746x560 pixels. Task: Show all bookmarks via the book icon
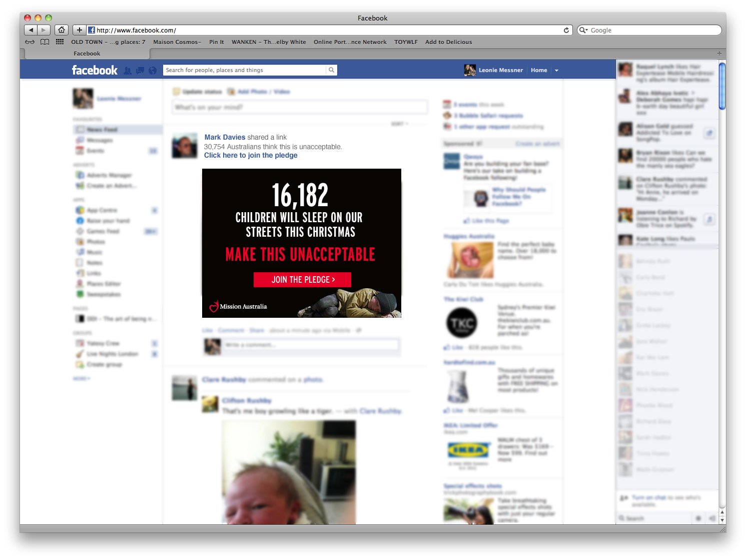pyautogui.click(x=45, y=42)
